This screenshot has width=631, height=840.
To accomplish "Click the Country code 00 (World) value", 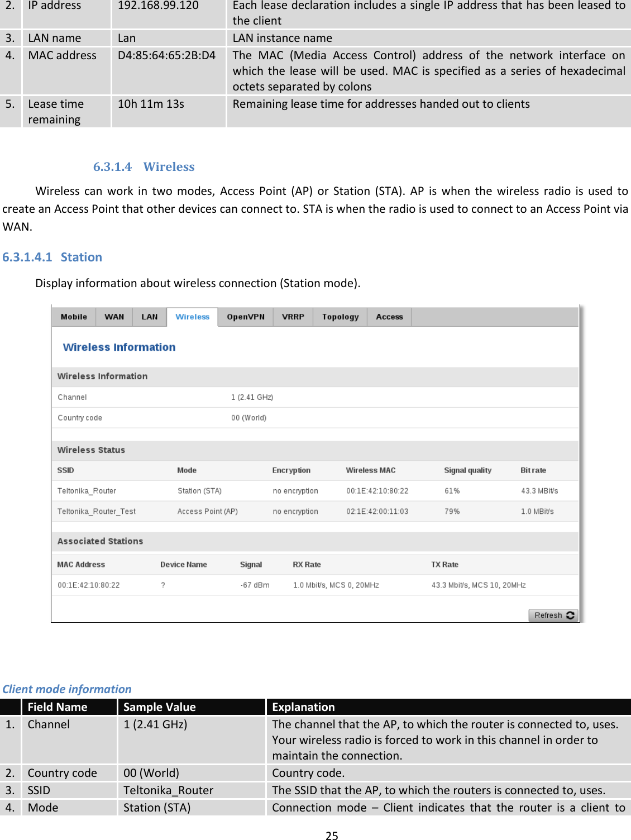I will tap(249, 417).
